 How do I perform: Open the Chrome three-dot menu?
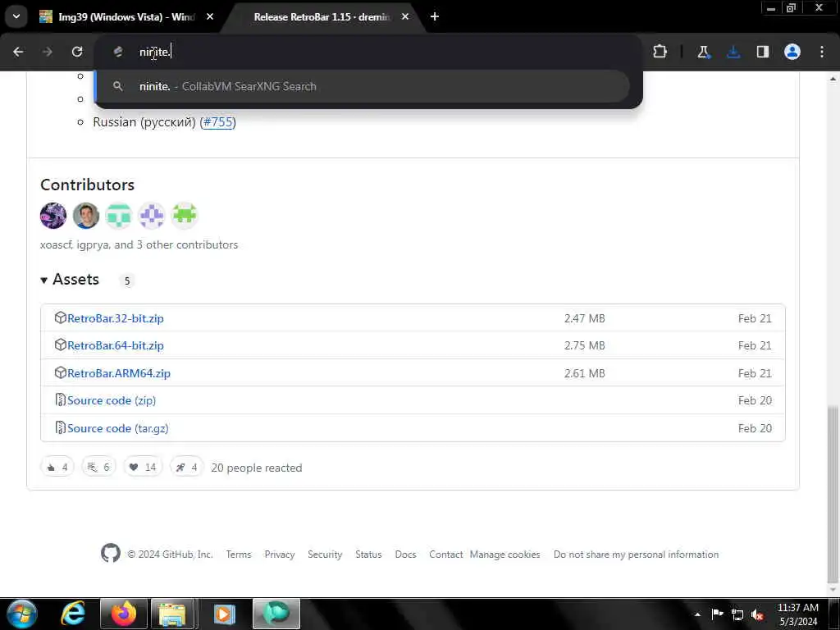pos(822,52)
